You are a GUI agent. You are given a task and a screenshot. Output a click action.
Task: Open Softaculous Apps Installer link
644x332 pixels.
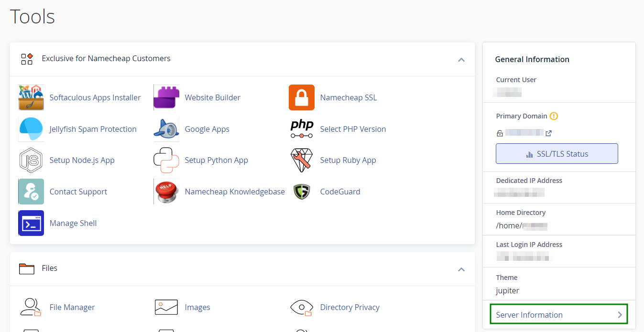tap(95, 97)
